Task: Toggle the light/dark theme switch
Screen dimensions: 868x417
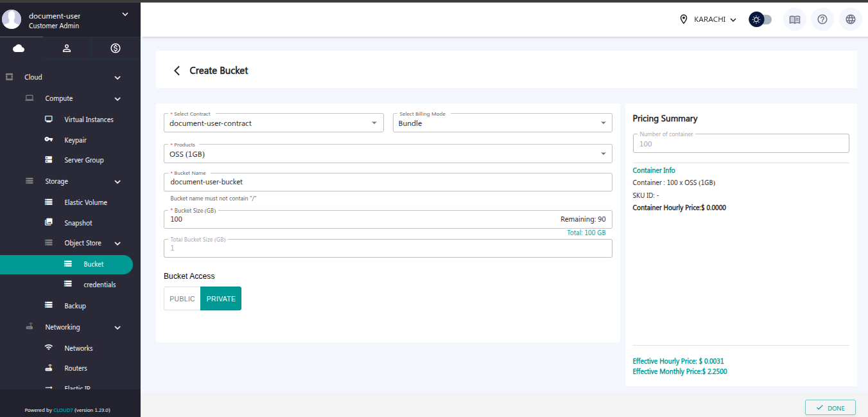Action: coord(760,19)
